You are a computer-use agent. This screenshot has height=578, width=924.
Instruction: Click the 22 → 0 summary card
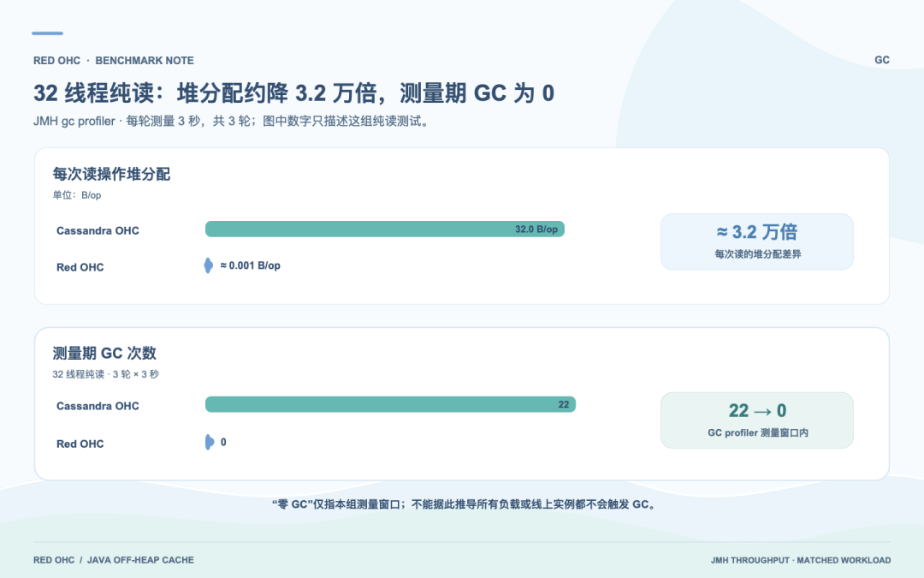756,420
